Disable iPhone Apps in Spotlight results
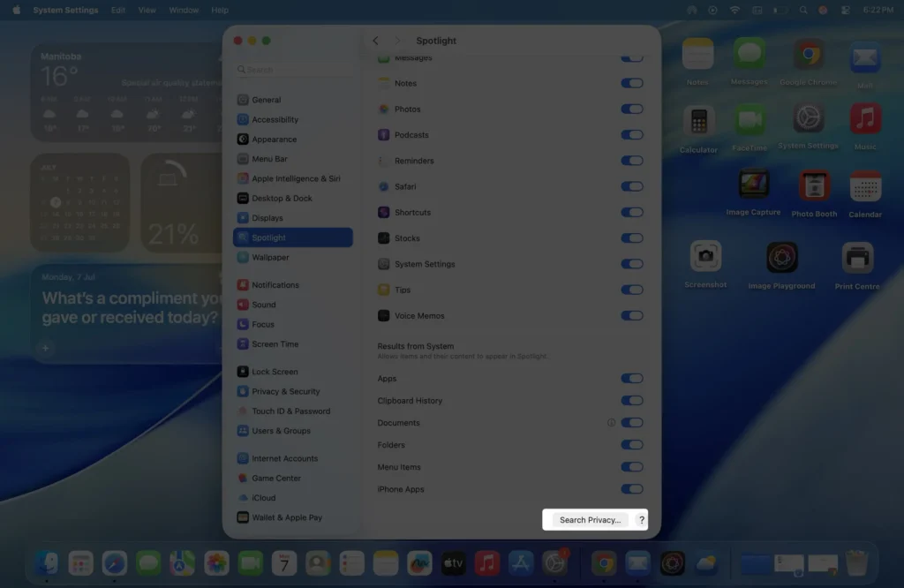The width and height of the screenshot is (904, 588). point(632,488)
